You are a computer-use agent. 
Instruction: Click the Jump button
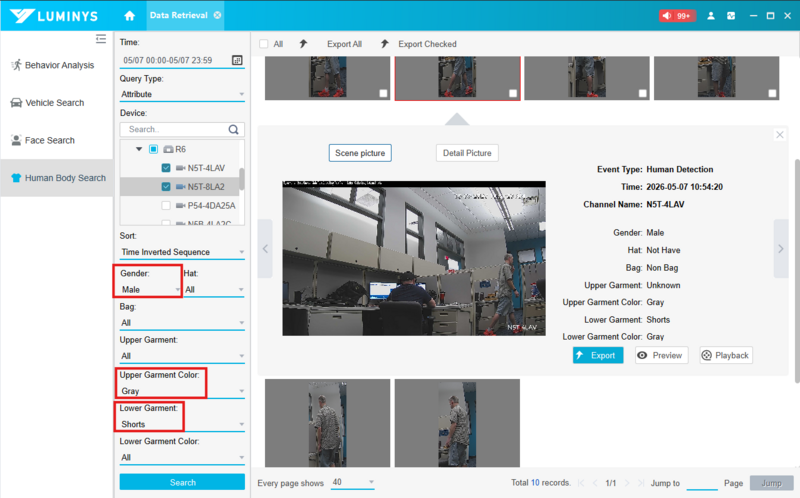(x=771, y=483)
